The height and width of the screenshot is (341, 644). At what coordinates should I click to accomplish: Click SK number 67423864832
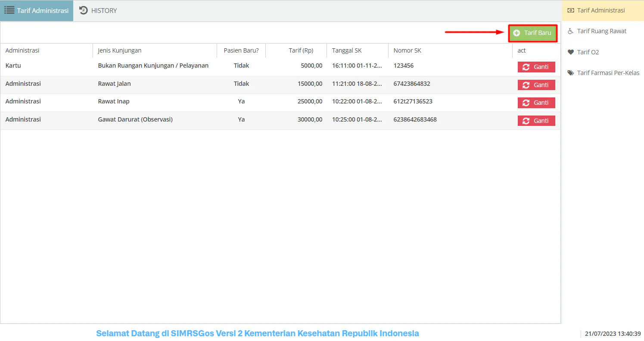pos(412,84)
